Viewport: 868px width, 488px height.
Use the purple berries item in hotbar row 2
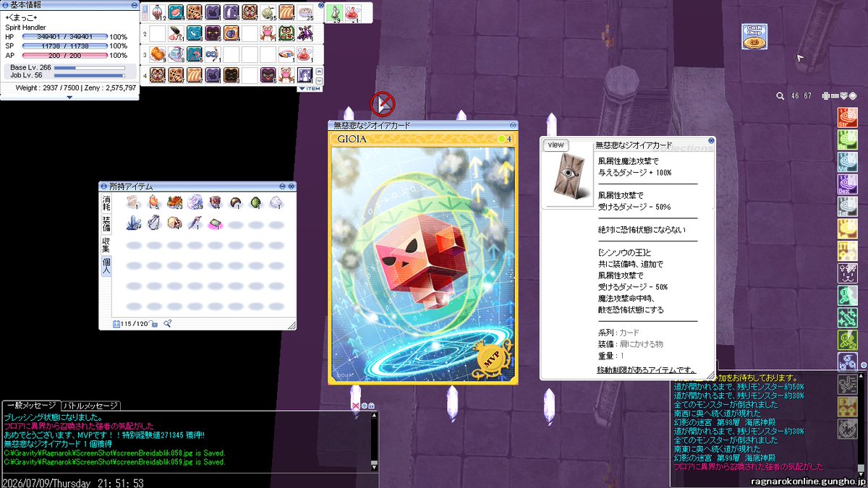305,33
